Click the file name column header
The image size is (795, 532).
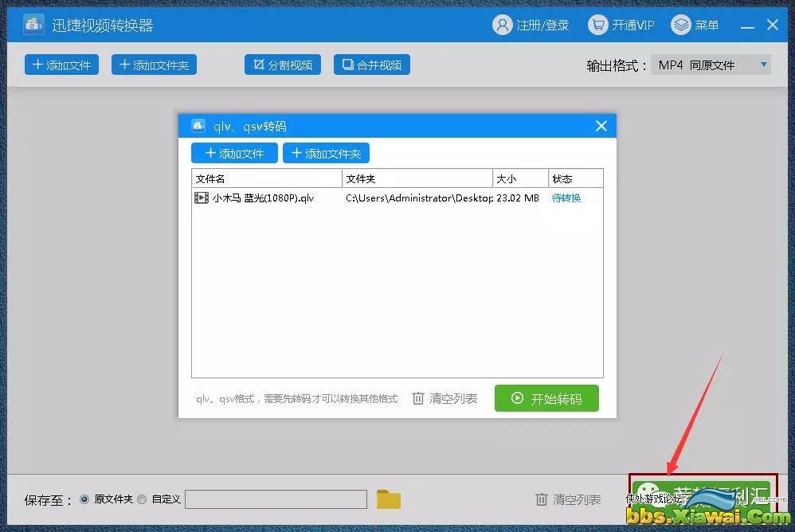[266, 178]
